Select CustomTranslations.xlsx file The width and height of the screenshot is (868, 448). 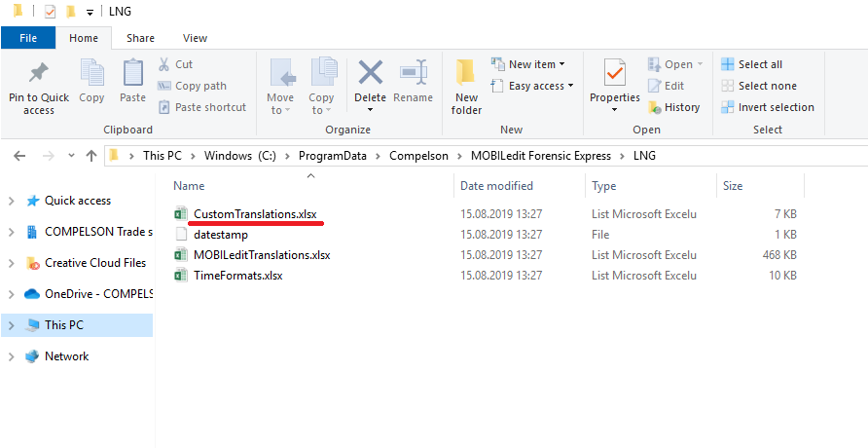point(255,213)
